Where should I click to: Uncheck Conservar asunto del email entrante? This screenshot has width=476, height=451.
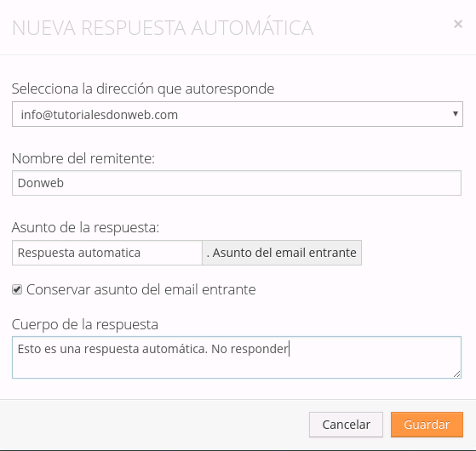(x=17, y=289)
